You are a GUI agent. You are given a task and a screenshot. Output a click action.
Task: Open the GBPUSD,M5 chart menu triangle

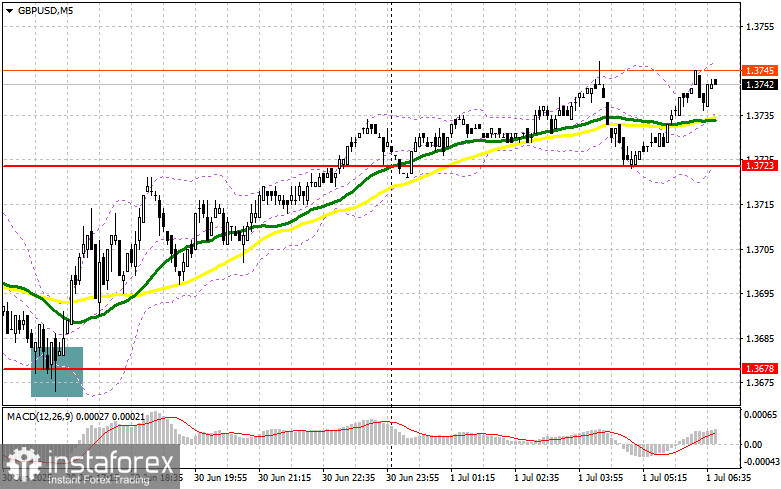[x=10, y=10]
